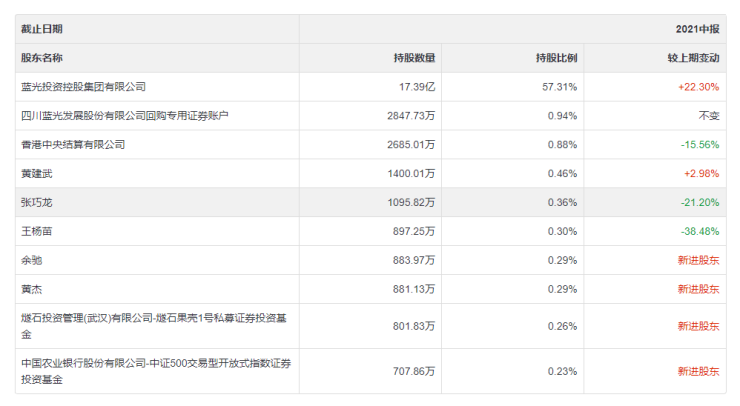Open 四川蓝光发展股份有限公司回购专用证券账户 shareholder entry
Image resolution: width=740 pixels, height=406 pixels.
[125, 116]
